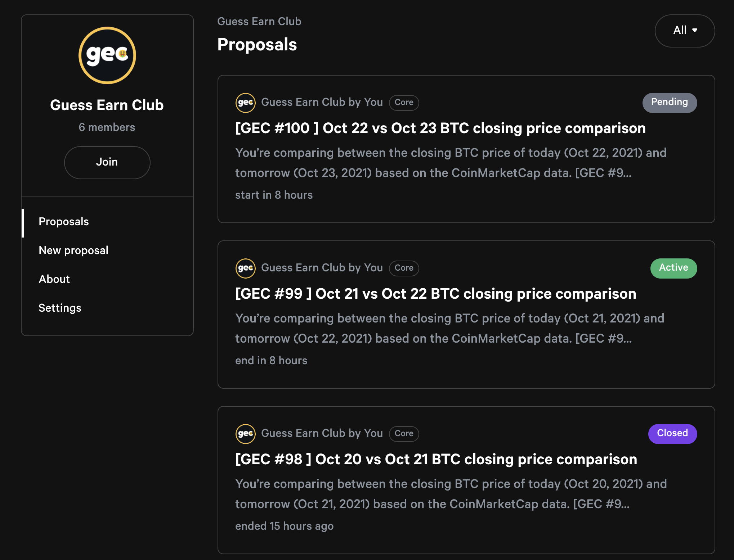Viewport: 734px width, 560px height.
Task: Open New proposal from the sidebar
Action: pos(73,250)
